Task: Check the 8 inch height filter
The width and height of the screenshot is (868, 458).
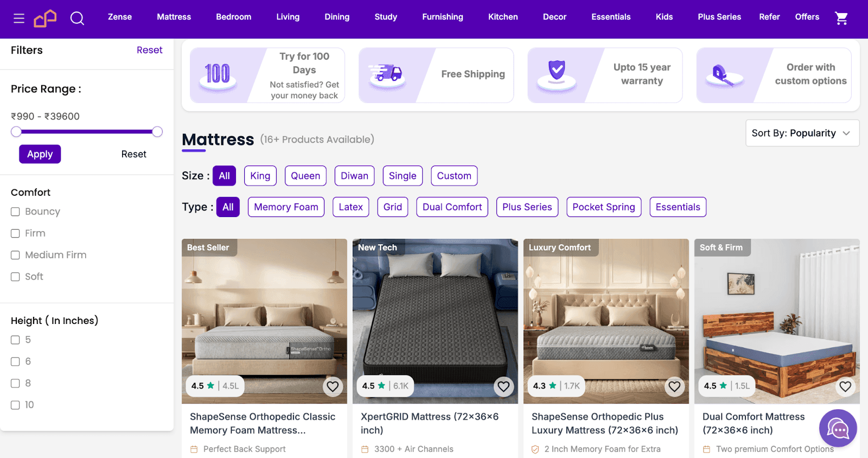Action: coord(15,383)
